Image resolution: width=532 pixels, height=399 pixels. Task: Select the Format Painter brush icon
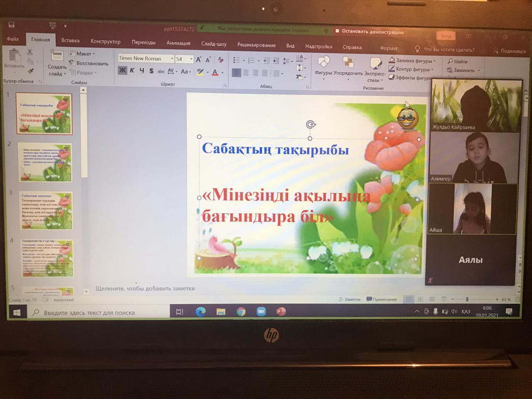tap(30, 71)
